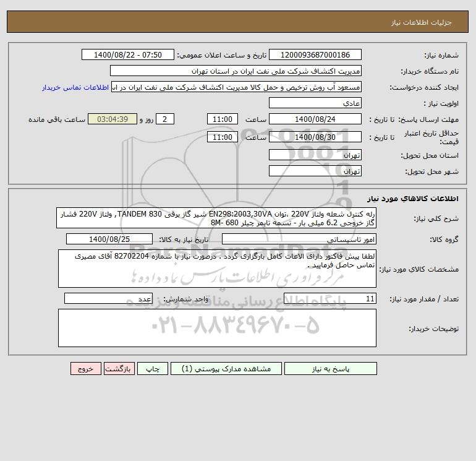Click the quantity field showing 11
The image size is (476, 461).
pos(330,298)
